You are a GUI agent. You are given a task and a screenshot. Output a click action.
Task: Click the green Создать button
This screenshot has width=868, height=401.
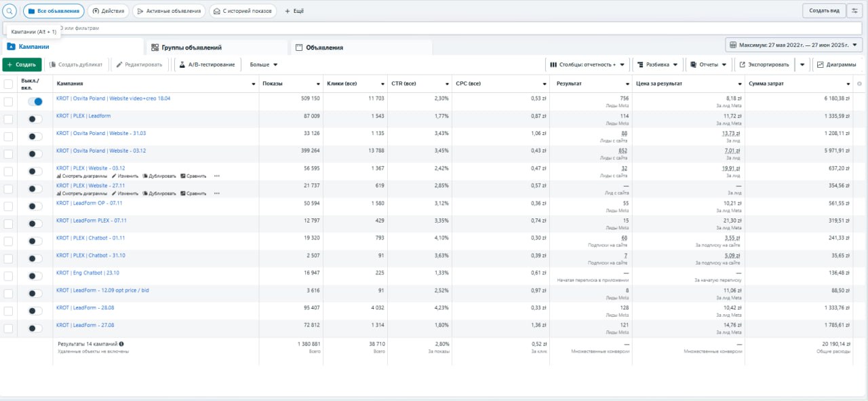click(x=22, y=64)
